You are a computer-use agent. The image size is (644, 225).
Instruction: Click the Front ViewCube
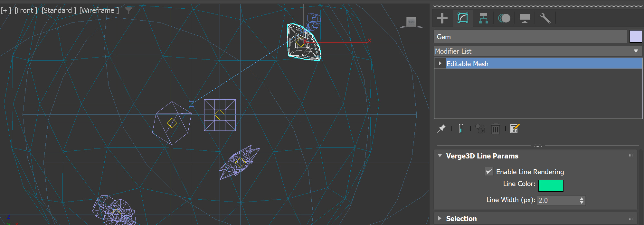[412, 22]
